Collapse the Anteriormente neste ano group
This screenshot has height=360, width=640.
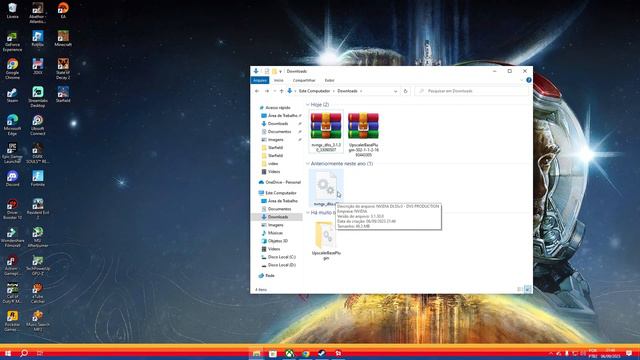(308, 164)
